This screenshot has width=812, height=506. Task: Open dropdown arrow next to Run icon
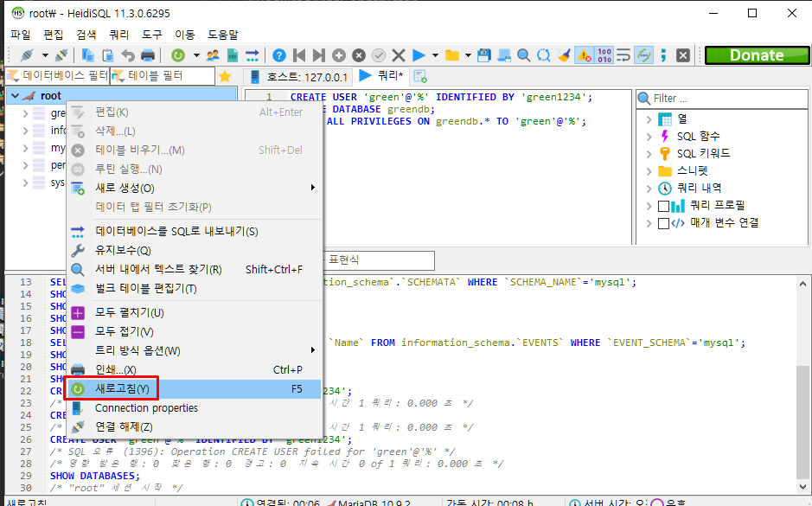point(435,54)
